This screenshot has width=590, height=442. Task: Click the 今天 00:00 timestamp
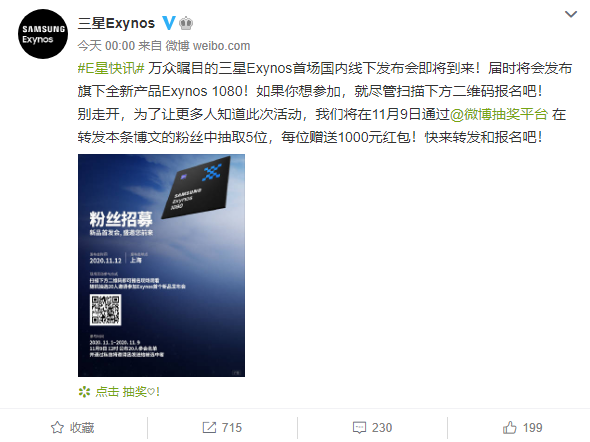pos(106,46)
